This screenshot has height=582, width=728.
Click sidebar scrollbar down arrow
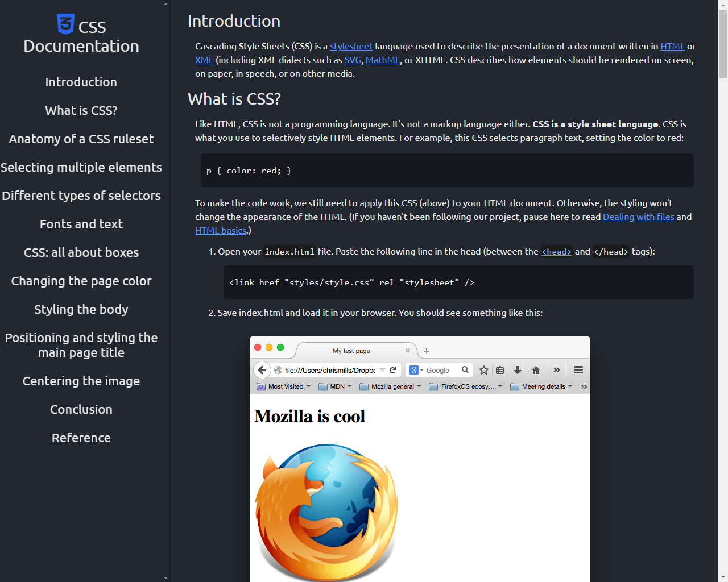pos(166,578)
